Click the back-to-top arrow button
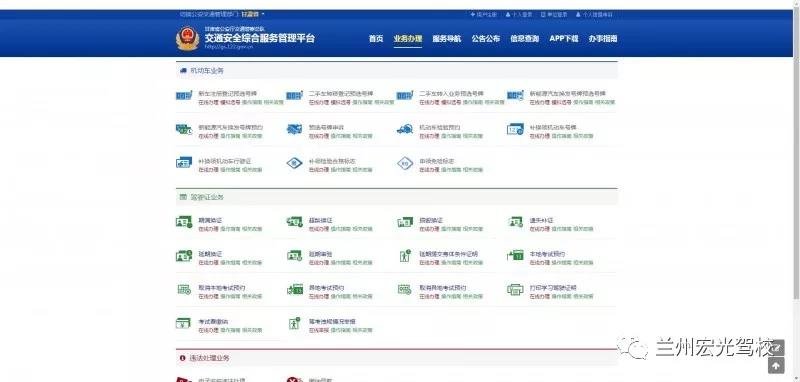Image resolution: width=800 pixels, height=382 pixels. (776, 365)
